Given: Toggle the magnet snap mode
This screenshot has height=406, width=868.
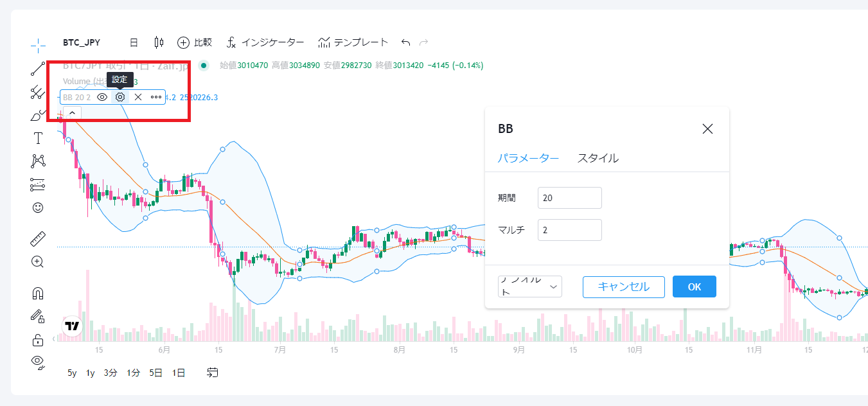Looking at the screenshot, I should pyautogui.click(x=38, y=293).
